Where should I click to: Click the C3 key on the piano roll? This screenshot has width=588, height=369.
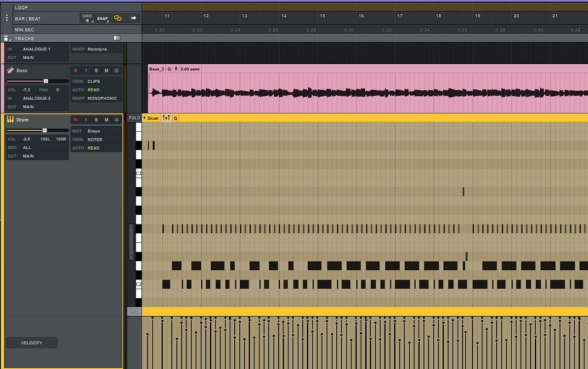139,173
